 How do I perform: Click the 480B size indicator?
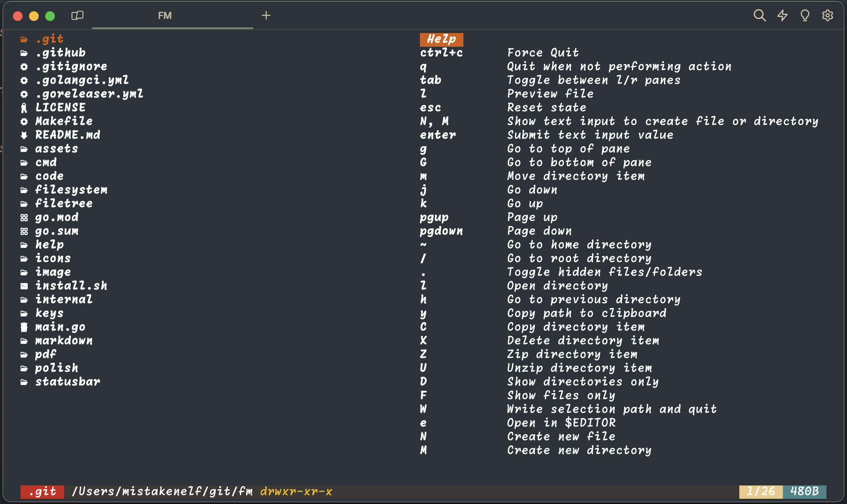pyautogui.click(x=804, y=492)
